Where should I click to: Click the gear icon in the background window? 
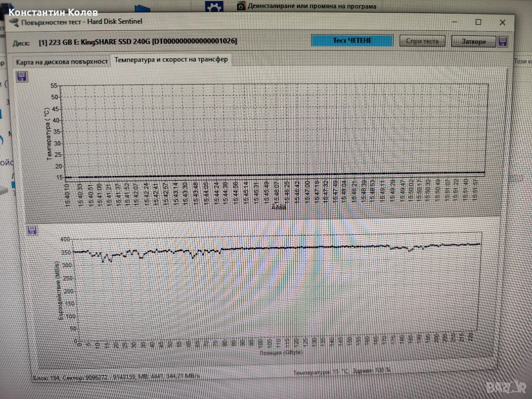click(x=215, y=7)
